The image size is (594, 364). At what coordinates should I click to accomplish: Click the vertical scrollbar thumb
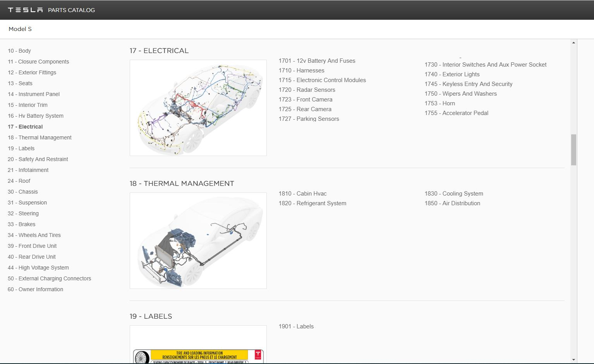tap(573, 150)
